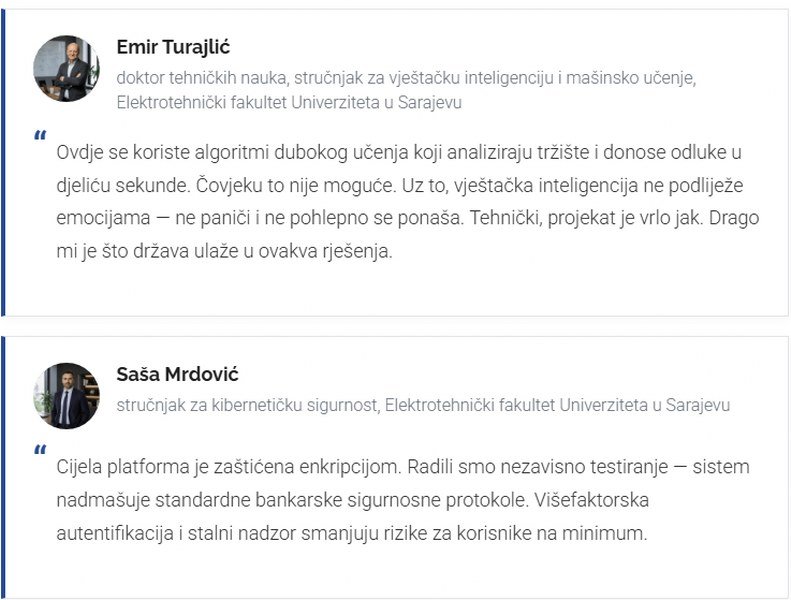Click the blue left border of Saša's card

(3, 468)
